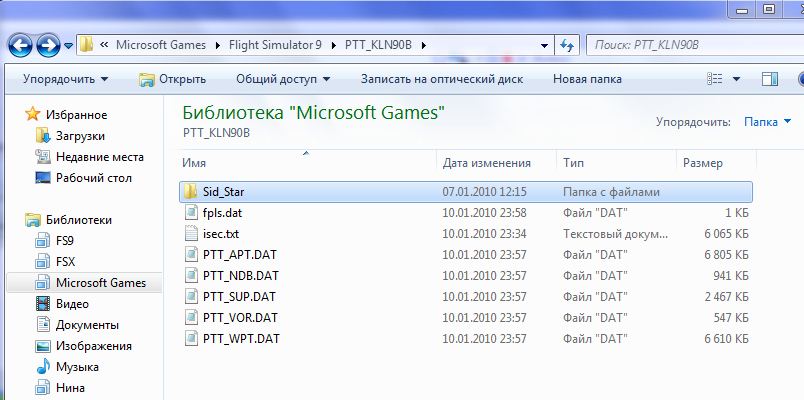Expand arrow after PTT_KLN90B breadcrumb

tap(424, 45)
